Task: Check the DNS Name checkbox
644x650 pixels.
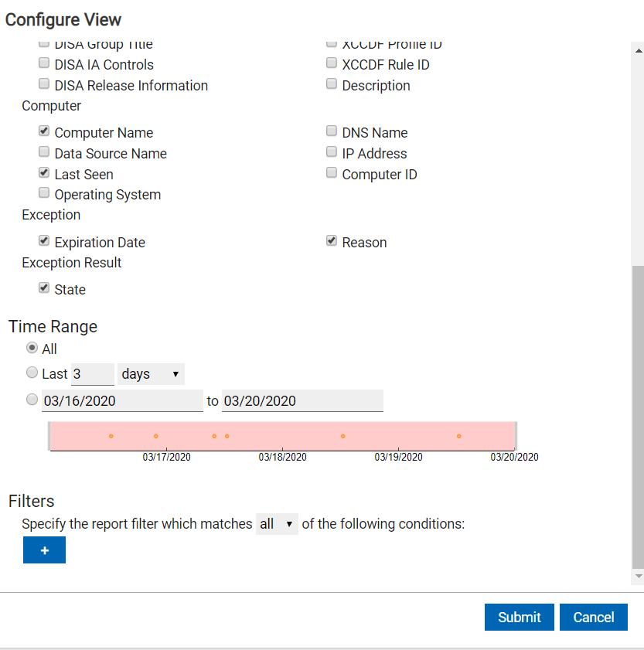Action: [332, 132]
